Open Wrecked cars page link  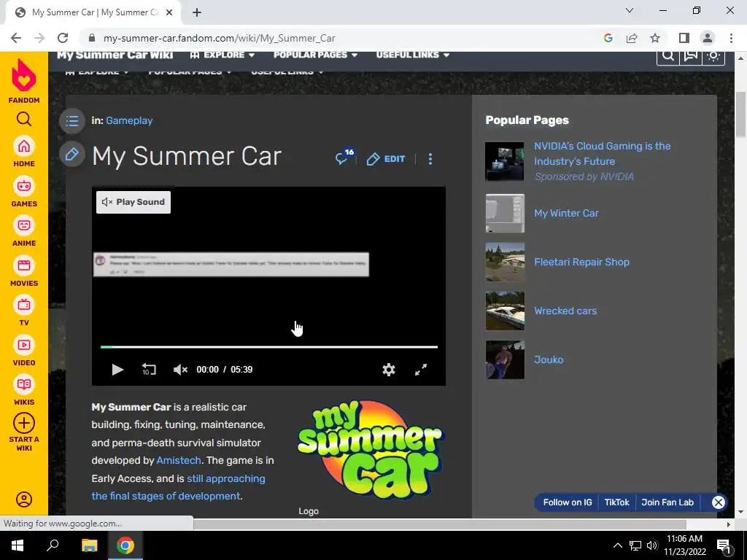tap(565, 311)
